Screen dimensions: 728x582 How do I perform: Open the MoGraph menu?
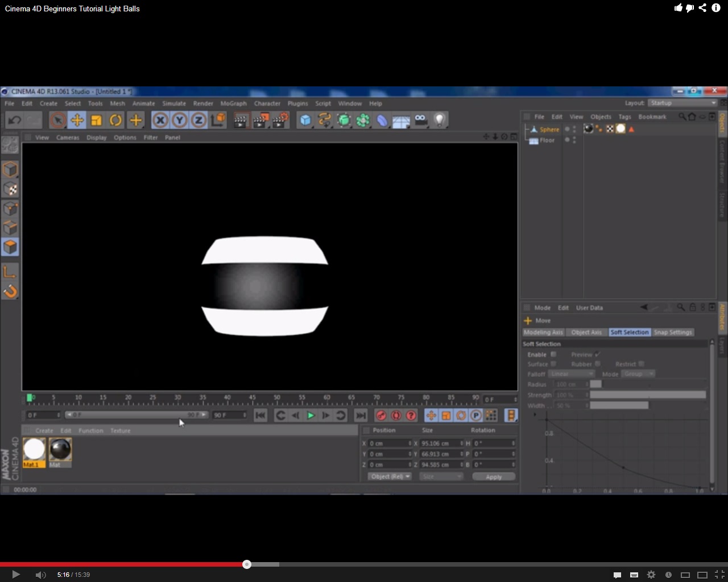click(x=233, y=103)
